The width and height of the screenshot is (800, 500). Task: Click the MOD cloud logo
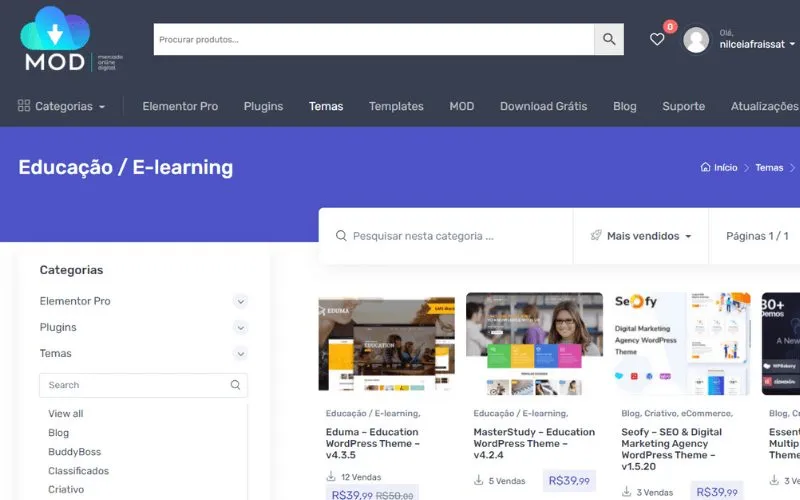[71, 39]
